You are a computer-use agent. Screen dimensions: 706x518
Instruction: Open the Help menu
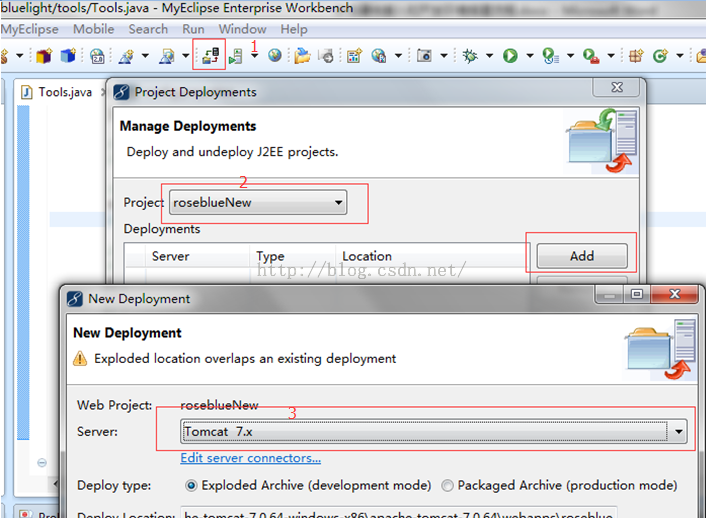click(294, 29)
